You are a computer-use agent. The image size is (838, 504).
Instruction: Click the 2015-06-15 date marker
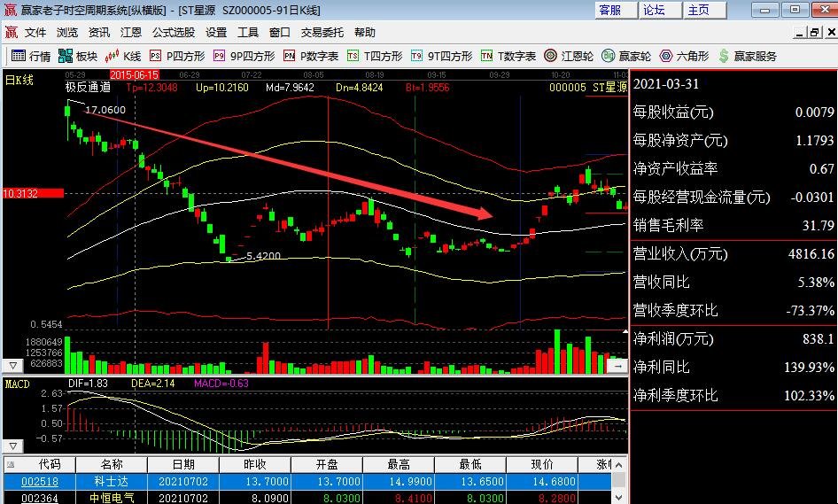click(134, 74)
